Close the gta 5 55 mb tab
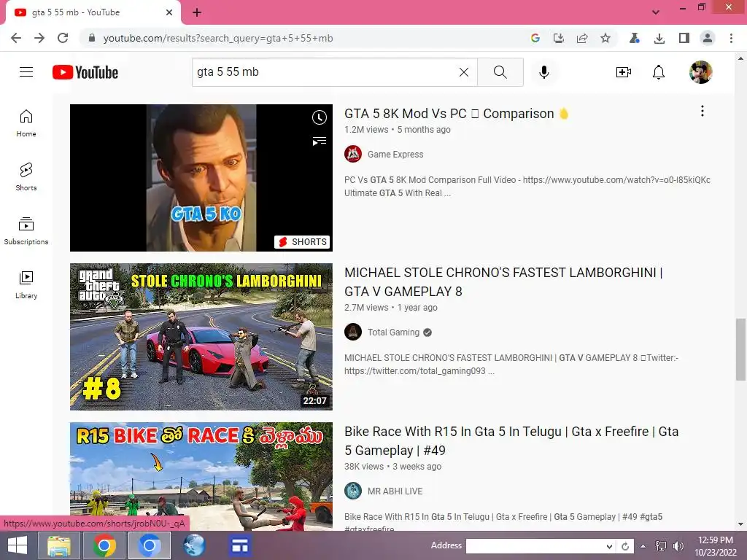The image size is (747, 560). click(x=169, y=12)
